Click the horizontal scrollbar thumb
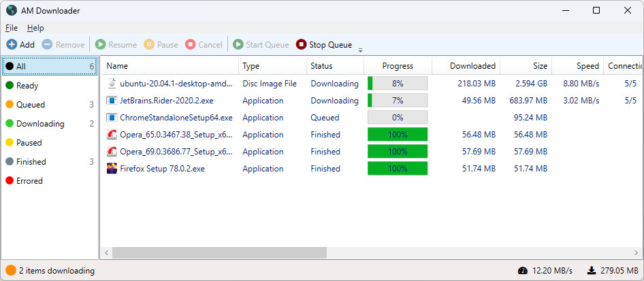This screenshot has height=281, width=644. 219,252
